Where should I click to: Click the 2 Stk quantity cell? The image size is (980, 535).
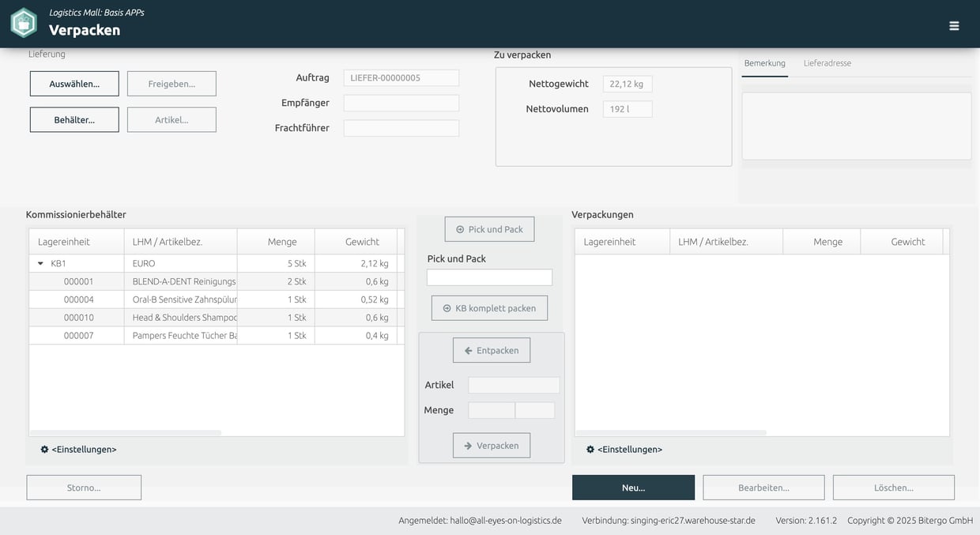(276, 281)
